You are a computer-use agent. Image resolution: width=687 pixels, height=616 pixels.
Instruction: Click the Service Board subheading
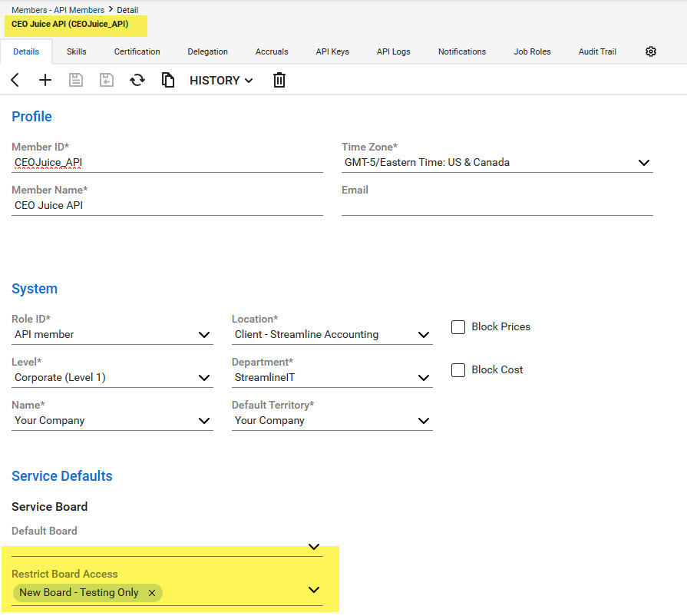49,507
